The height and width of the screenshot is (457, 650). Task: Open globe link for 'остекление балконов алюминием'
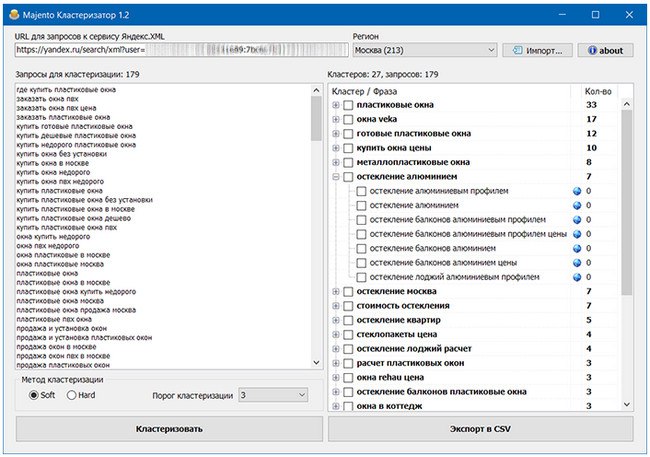(x=577, y=249)
